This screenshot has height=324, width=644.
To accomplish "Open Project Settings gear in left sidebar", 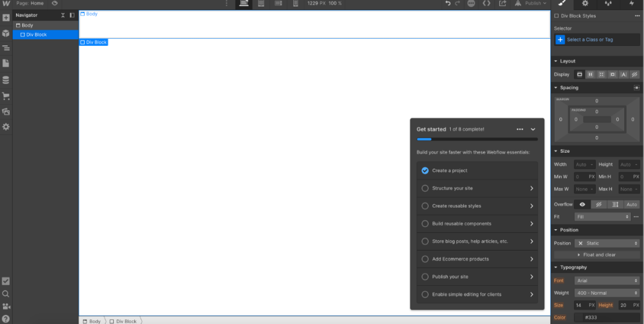I will click(x=6, y=127).
